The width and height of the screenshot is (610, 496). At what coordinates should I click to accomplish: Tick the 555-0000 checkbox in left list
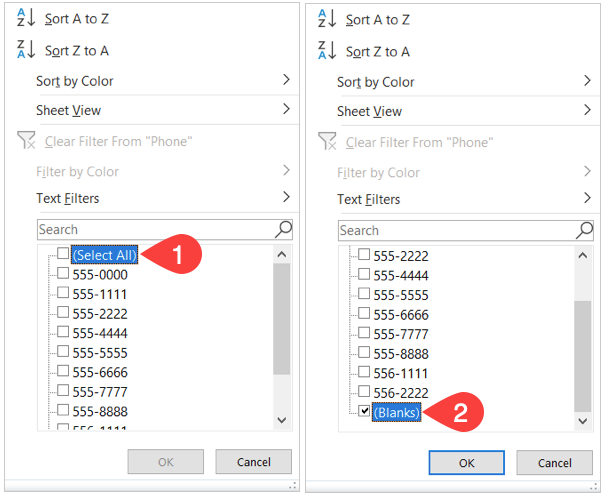[x=63, y=274]
